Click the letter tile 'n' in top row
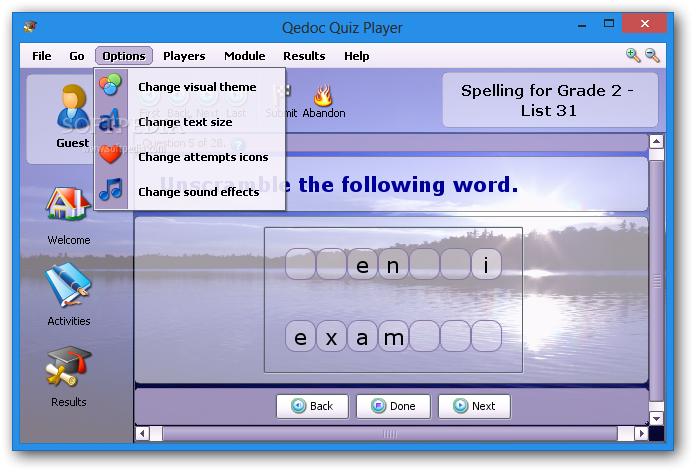 click(x=393, y=264)
